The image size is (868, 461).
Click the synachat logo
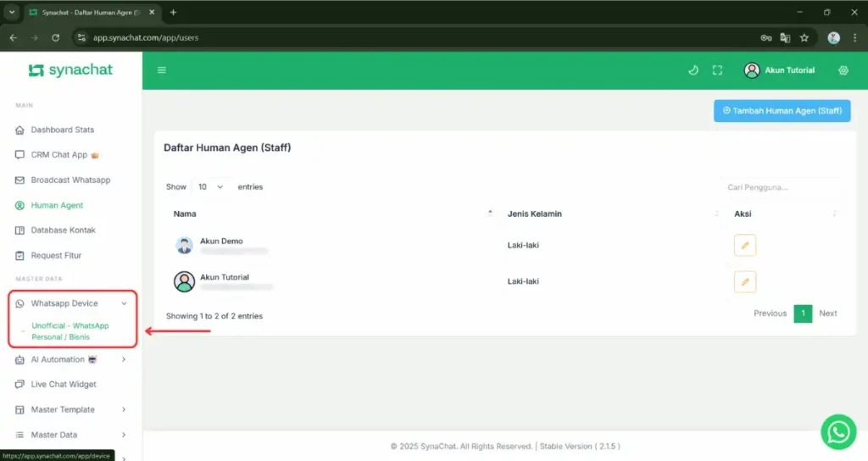click(x=70, y=70)
